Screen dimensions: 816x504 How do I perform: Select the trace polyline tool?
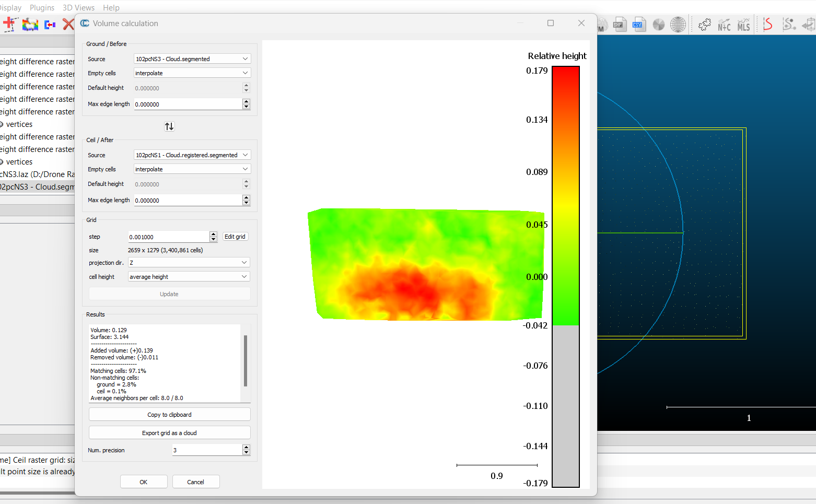pos(9,25)
